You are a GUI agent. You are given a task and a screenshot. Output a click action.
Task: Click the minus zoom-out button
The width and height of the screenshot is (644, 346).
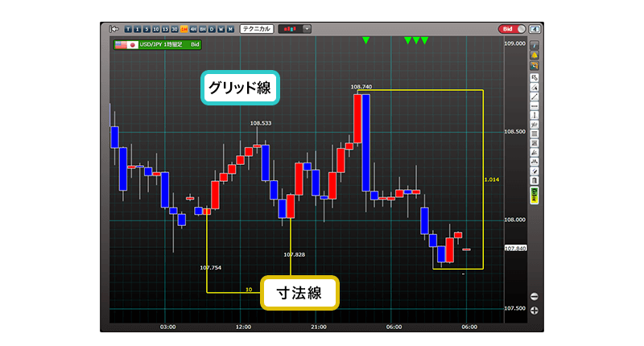point(535,296)
